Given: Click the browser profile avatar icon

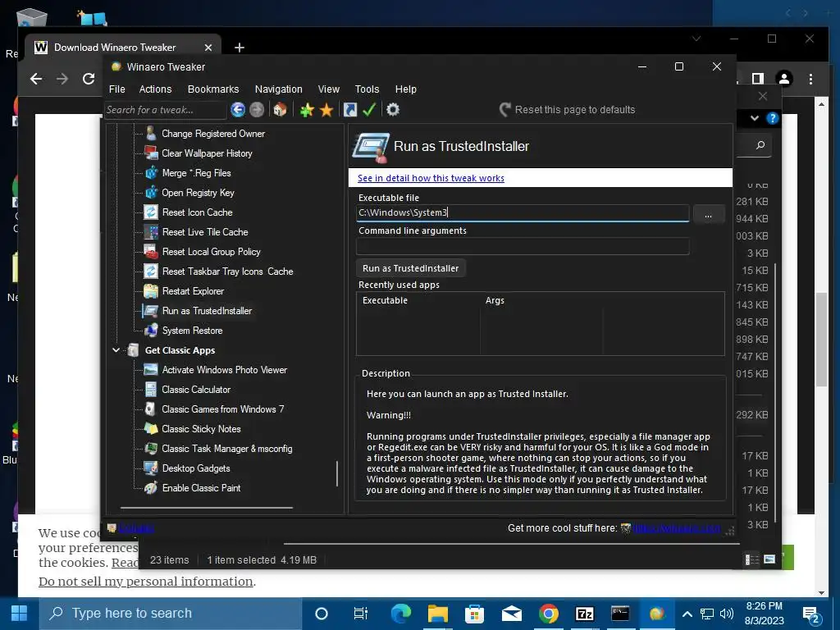Looking at the screenshot, I should pos(784,80).
